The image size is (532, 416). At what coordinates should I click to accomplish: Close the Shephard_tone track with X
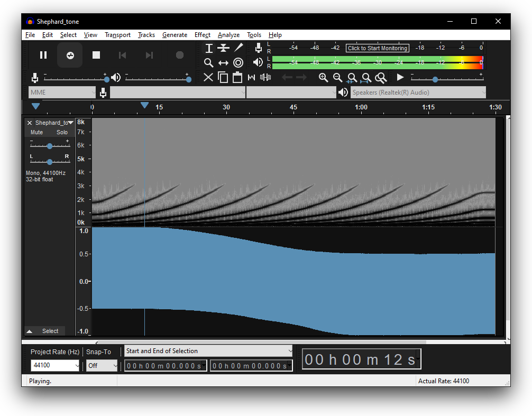(x=30, y=123)
